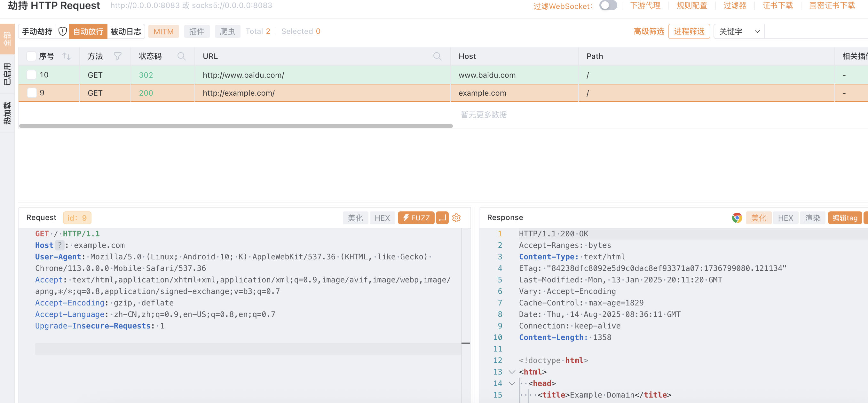Viewport: 868px width, 403px height.
Task: Switch to 自动放行 mode
Action: (x=88, y=31)
